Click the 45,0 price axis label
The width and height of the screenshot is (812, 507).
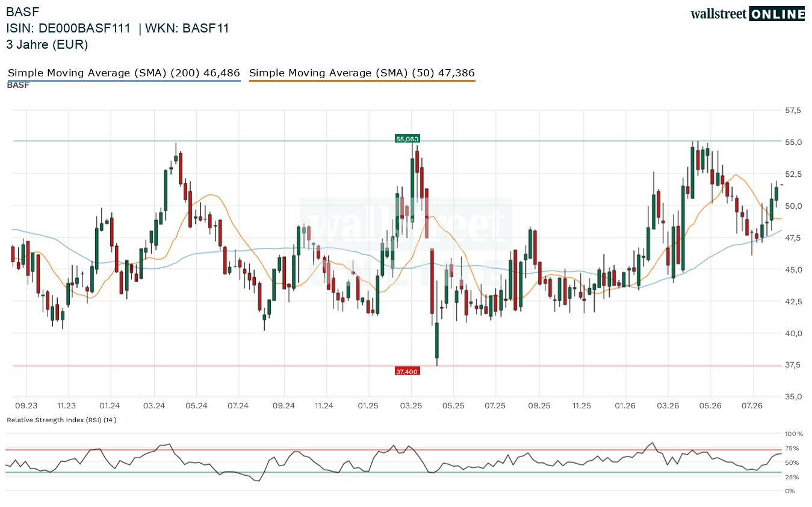[x=793, y=270]
